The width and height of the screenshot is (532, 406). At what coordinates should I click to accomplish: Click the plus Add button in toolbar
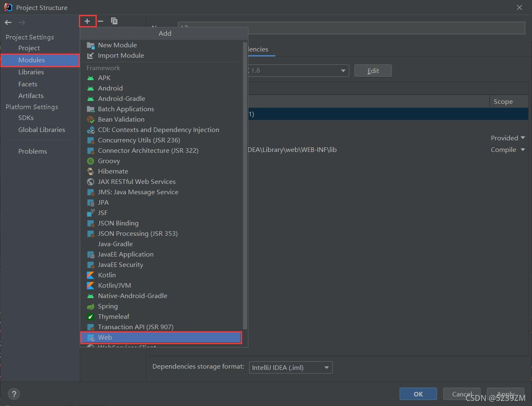coord(87,21)
